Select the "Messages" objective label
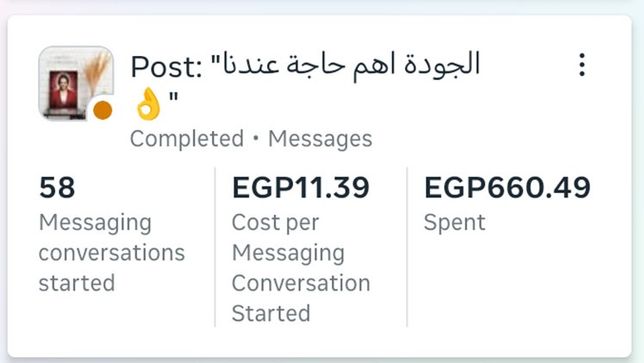Image resolution: width=644 pixels, height=363 pixels. pyautogui.click(x=320, y=138)
